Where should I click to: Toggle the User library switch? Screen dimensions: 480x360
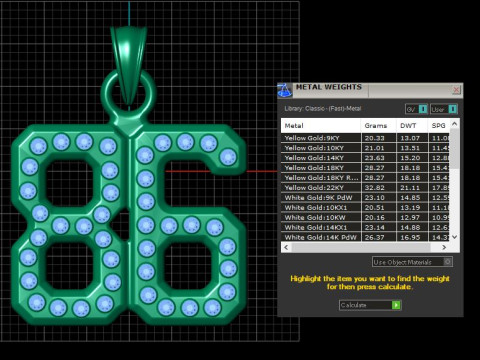point(444,109)
